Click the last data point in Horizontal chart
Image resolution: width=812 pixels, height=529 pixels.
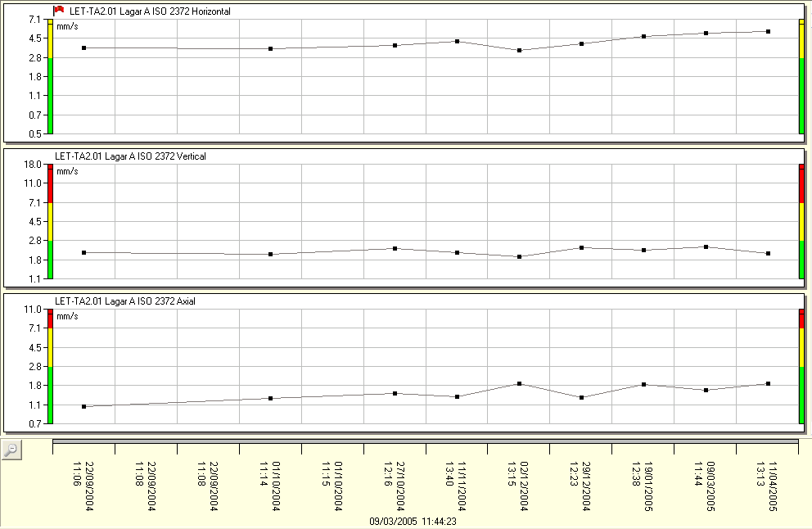click(x=768, y=32)
